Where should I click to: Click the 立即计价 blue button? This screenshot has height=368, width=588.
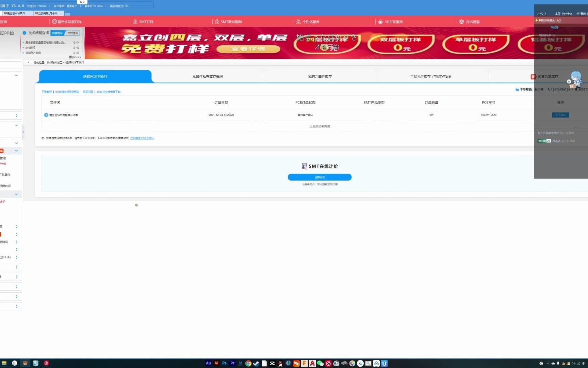tap(320, 177)
